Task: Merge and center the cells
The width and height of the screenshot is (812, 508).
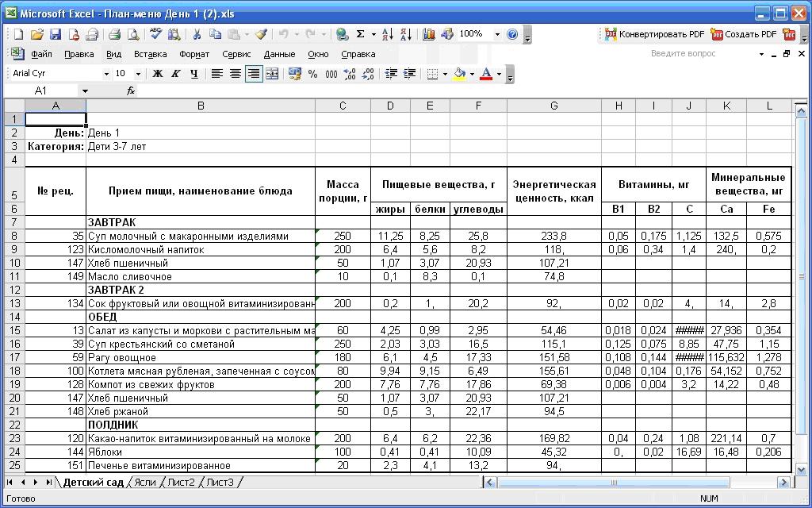Action: coord(272,74)
